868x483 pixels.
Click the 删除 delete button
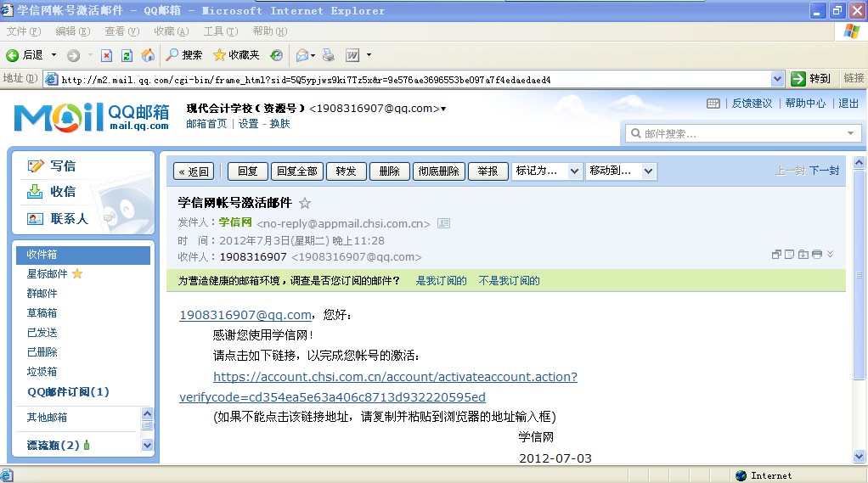pyautogui.click(x=390, y=171)
